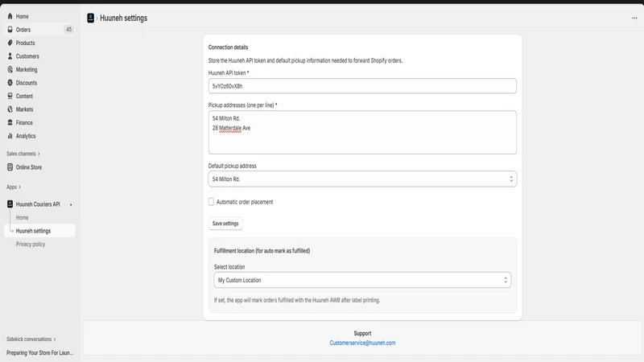644x362 pixels.
Task: Click the Online Store icon
Action: [10, 167]
